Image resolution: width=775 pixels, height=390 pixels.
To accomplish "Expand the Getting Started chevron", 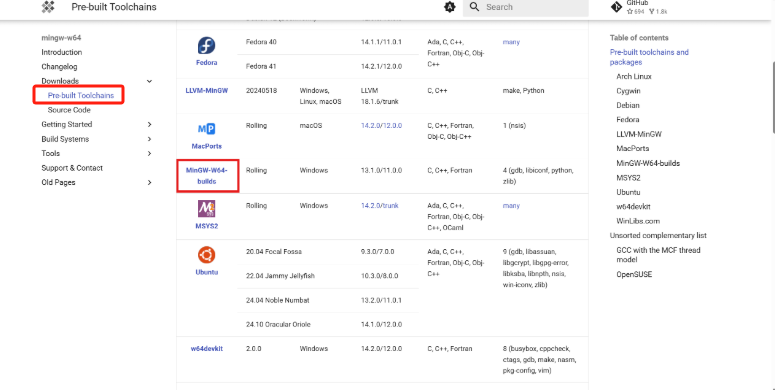I will pos(149,125).
